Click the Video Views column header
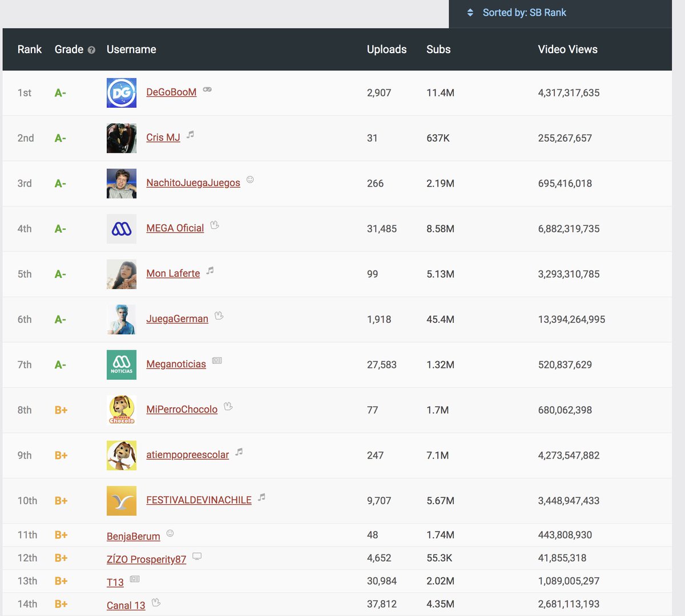 (567, 50)
